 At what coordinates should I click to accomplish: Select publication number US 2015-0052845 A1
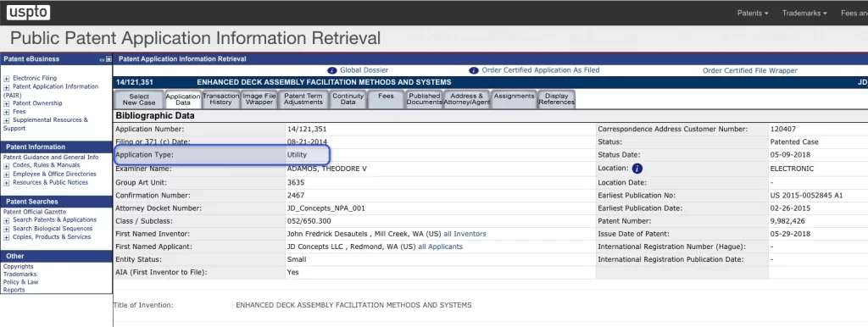click(807, 196)
